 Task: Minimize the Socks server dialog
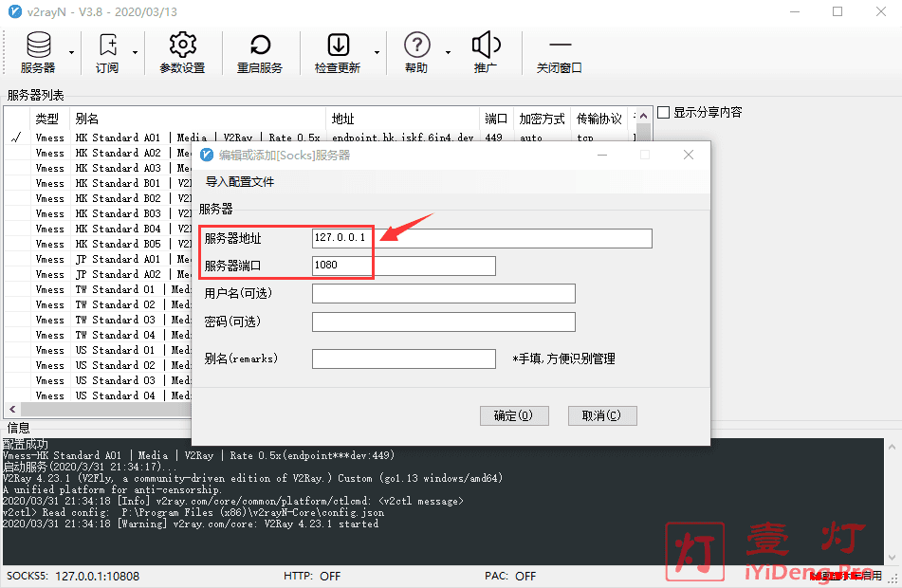pyautogui.click(x=602, y=155)
